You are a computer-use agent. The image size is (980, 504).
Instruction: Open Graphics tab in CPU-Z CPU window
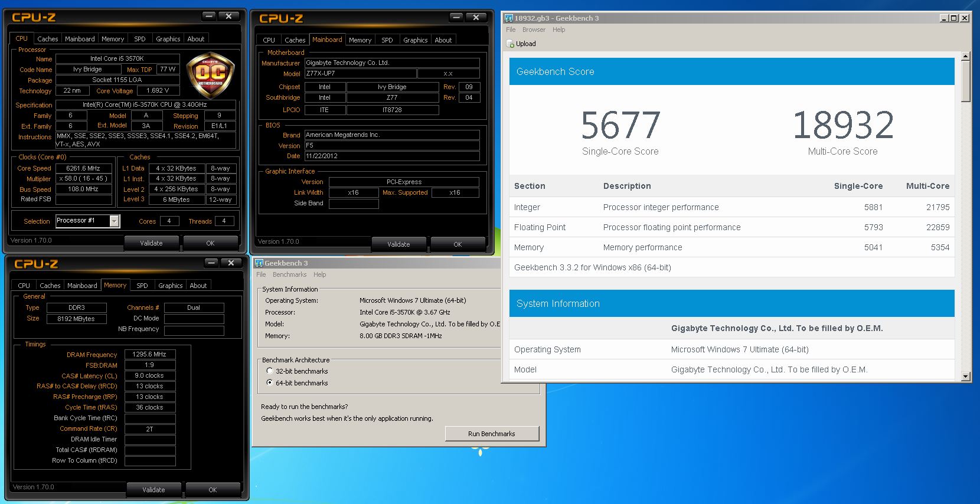click(168, 39)
